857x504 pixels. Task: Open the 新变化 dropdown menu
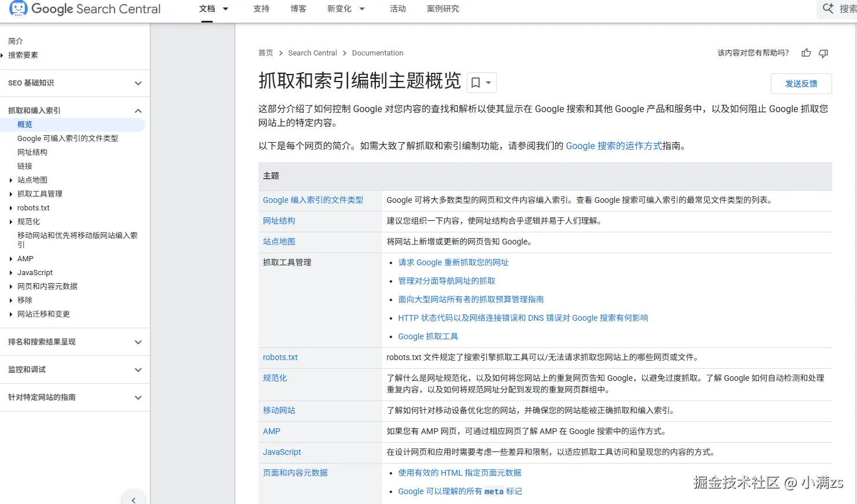click(x=346, y=9)
